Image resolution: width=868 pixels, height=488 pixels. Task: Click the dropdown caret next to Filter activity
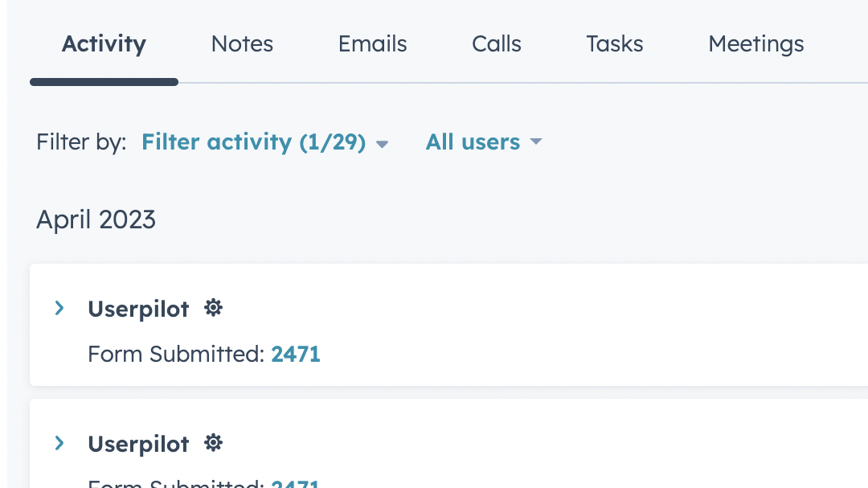pyautogui.click(x=383, y=143)
